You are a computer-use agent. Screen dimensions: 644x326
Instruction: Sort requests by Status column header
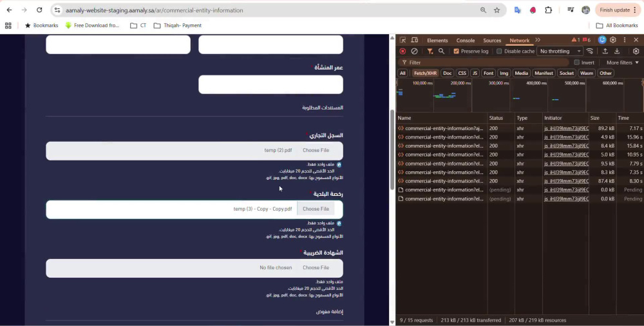[501, 118]
